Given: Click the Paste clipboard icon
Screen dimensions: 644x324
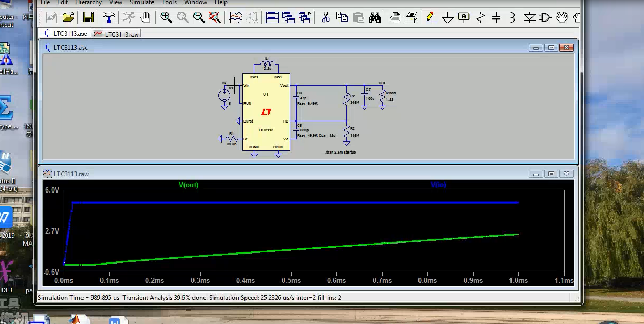Looking at the screenshot, I should (x=358, y=17).
